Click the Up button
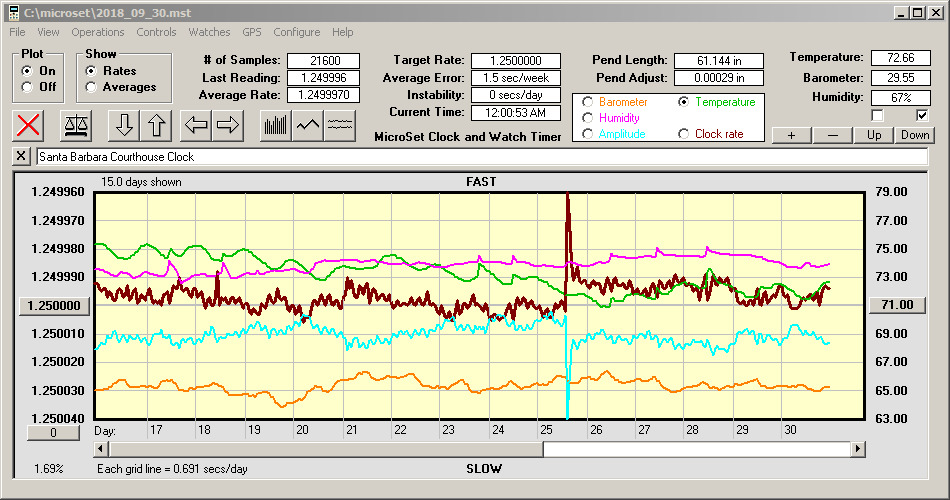The height and width of the screenshot is (500, 950). (x=874, y=135)
